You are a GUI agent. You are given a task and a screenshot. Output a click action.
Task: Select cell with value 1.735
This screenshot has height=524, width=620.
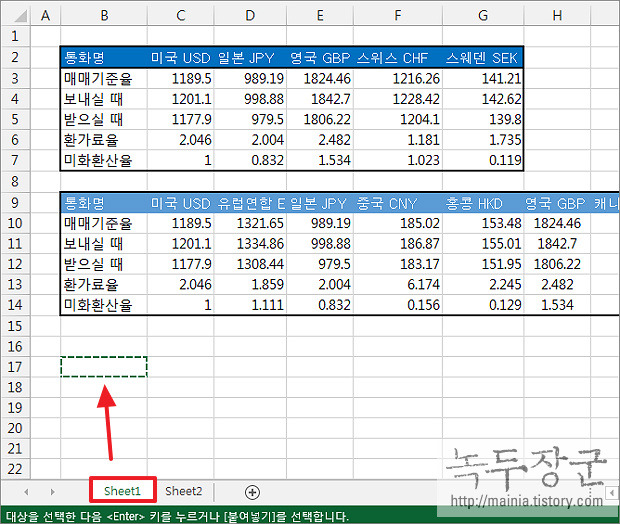click(x=483, y=140)
